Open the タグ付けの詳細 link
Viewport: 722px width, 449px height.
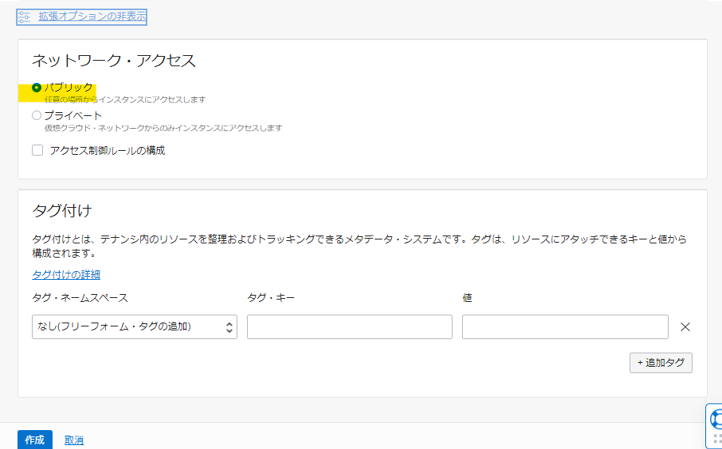(66, 275)
